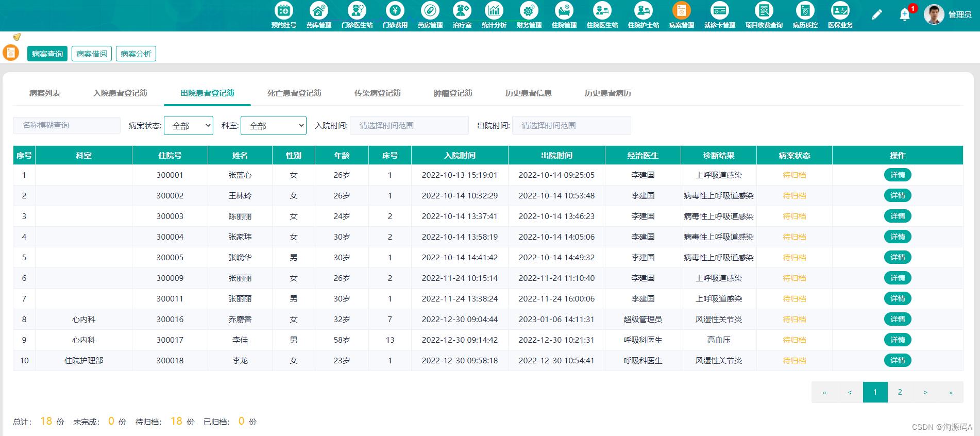Open the 门诊费用 outpatient fees icon
The image size is (980, 436).
point(395,10)
